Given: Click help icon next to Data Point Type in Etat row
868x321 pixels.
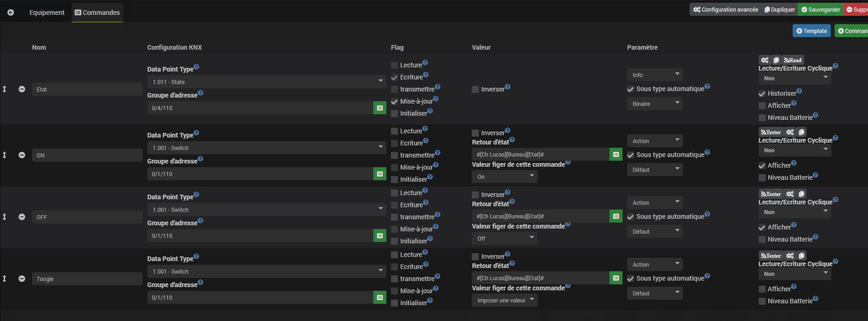Looking at the screenshot, I should pyautogui.click(x=196, y=67).
